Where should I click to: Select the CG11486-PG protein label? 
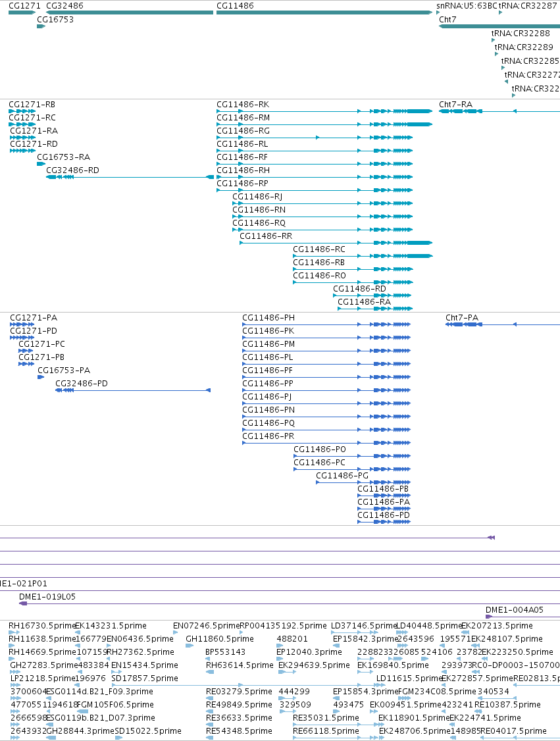click(x=342, y=475)
